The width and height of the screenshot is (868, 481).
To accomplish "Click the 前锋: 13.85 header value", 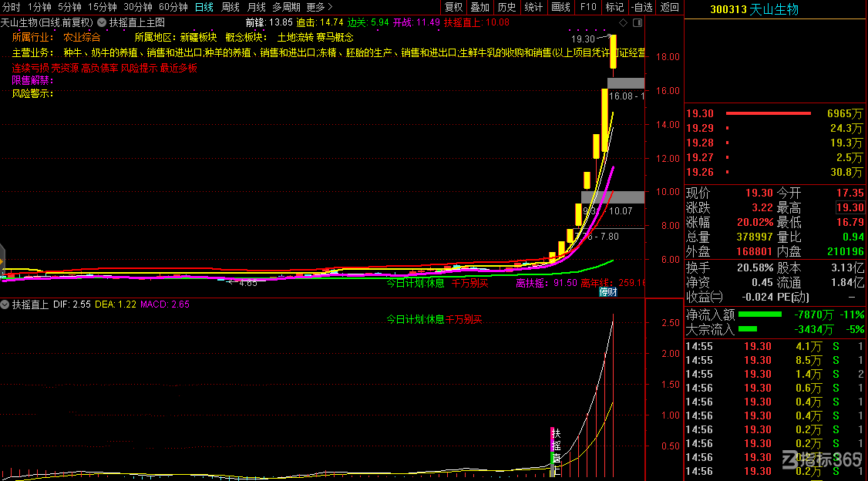I will pyautogui.click(x=269, y=22).
